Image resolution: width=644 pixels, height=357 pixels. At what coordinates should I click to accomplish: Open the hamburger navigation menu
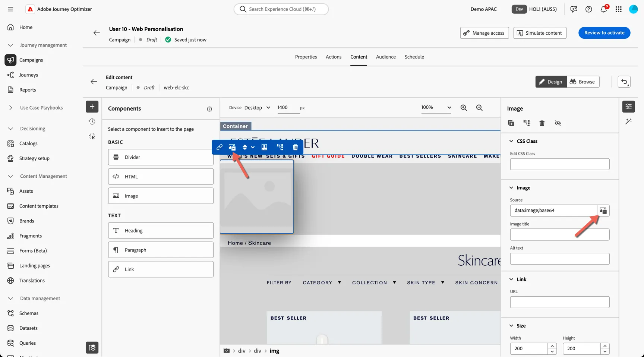[x=10, y=9]
